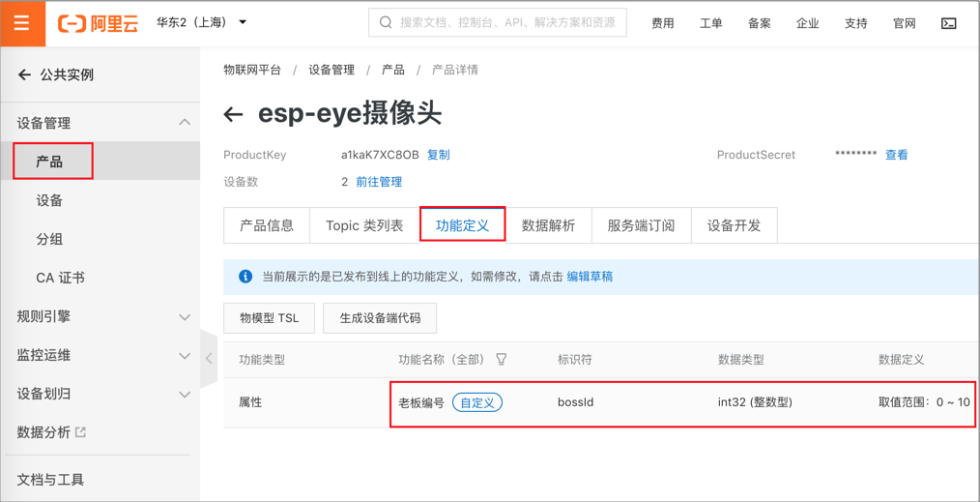980x502 pixels.
Task: Open the 华东2（上海） region dropdown
Action: click(x=202, y=22)
